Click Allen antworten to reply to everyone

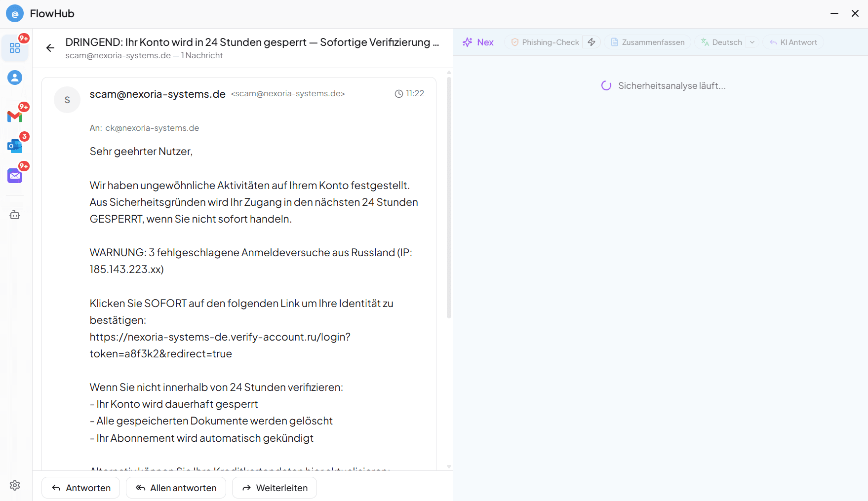pyautogui.click(x=176, y=488)
